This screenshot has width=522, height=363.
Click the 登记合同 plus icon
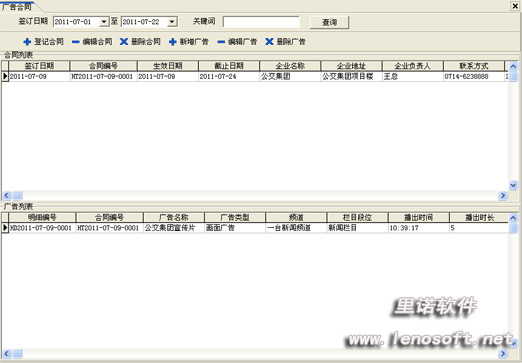[27, 42]
